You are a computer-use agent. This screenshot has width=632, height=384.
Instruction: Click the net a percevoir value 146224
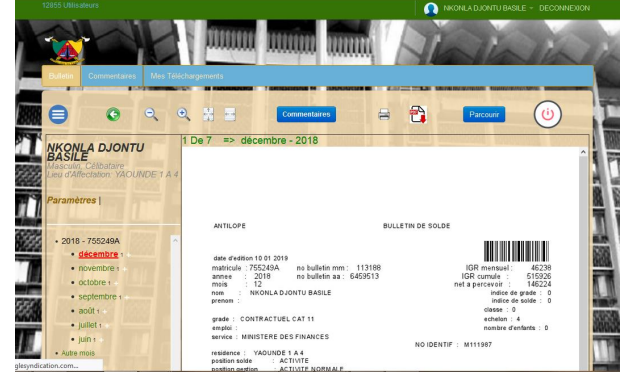[539, 284]
